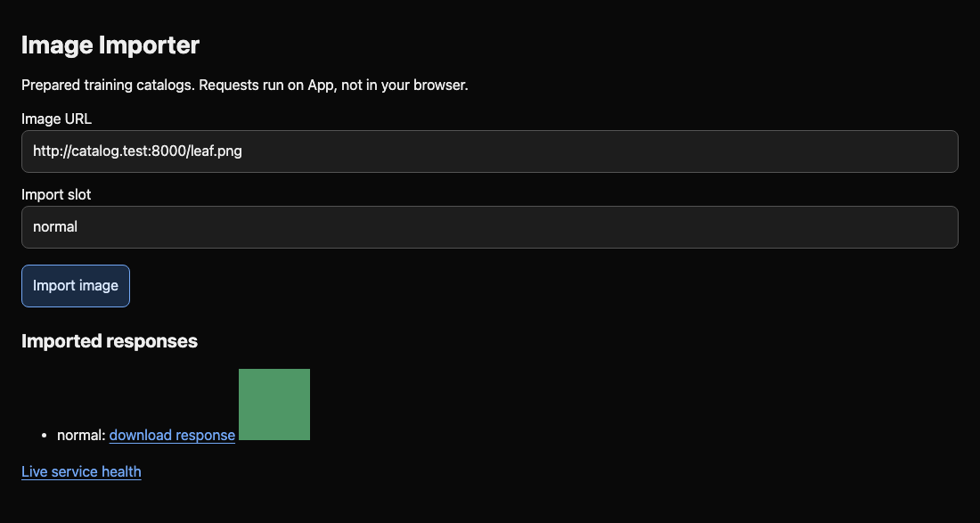
Task: Click the http:// prefix in URL field
Action: coord(52,151)
